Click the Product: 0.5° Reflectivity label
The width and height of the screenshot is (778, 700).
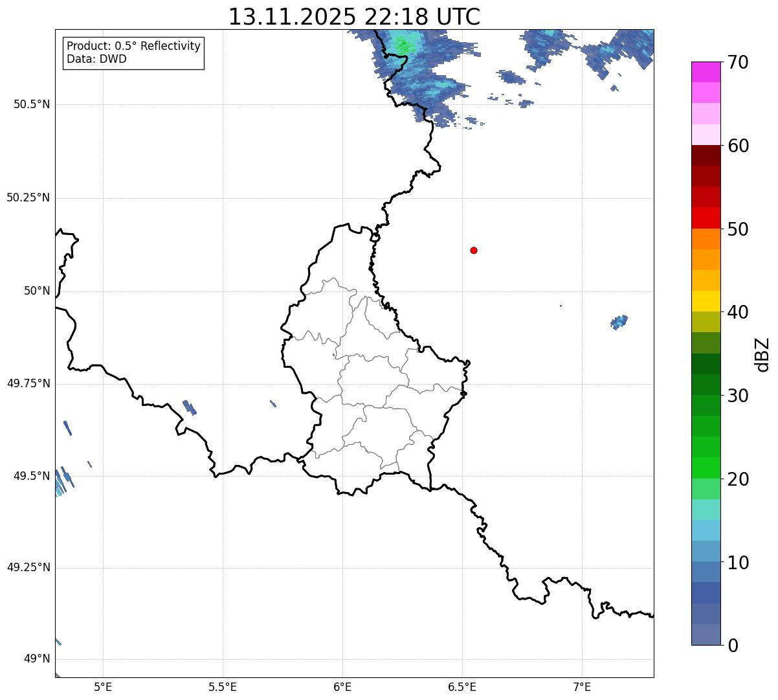[133, 47]
